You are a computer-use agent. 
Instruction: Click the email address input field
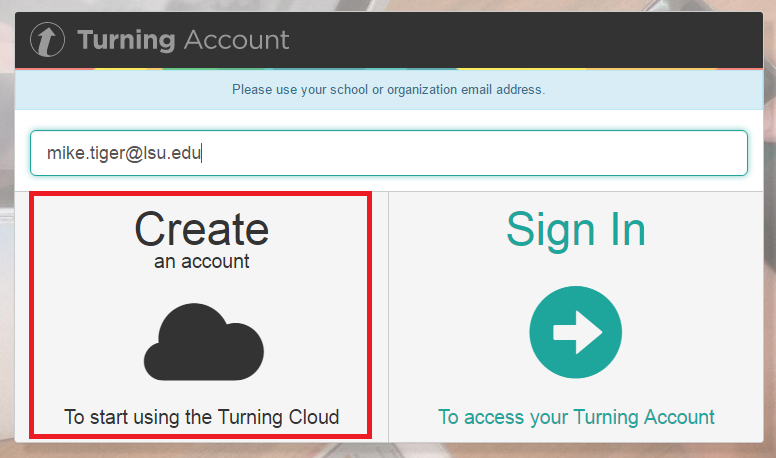388,153
